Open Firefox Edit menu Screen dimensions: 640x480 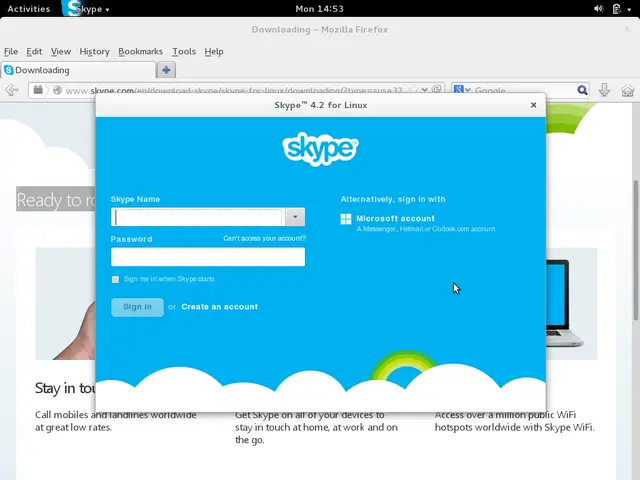point(34,51)
